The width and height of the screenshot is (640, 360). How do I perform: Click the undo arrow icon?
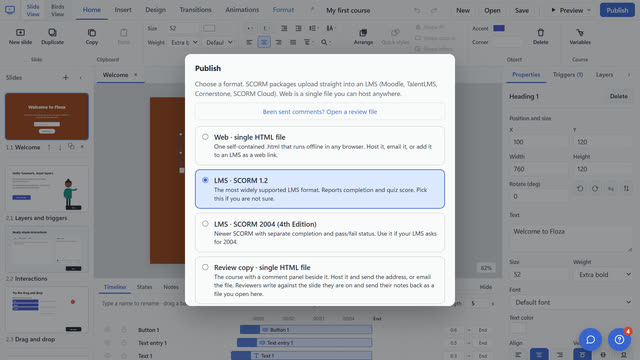pyautogui.click(x=417, y=10)
